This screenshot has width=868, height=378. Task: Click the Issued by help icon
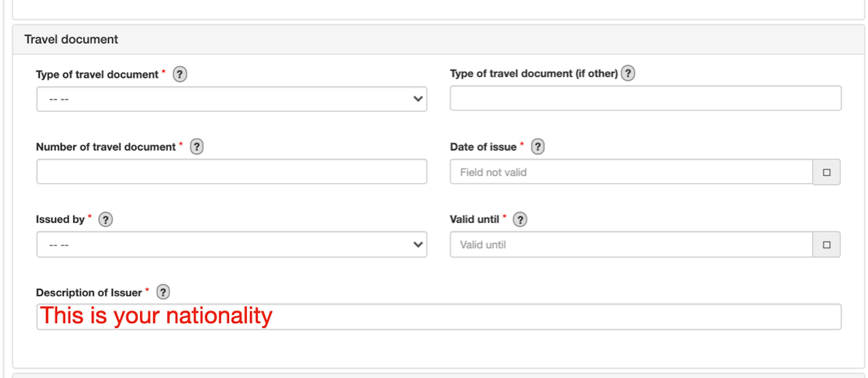click(106, 219)
